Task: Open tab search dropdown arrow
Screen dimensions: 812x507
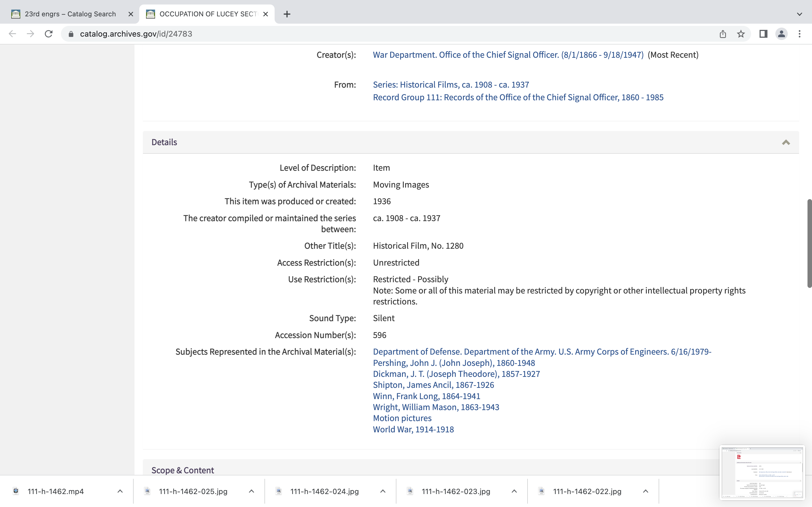Action: (800, 14)
